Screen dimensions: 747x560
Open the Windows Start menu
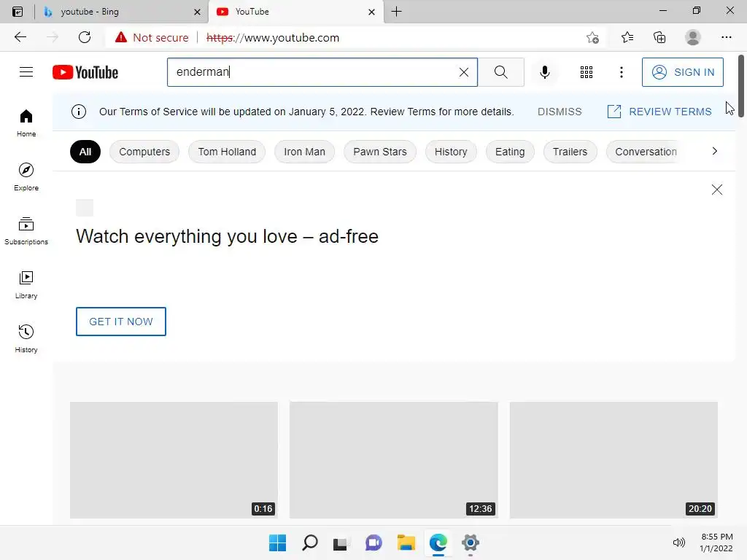tap(277, 542)
